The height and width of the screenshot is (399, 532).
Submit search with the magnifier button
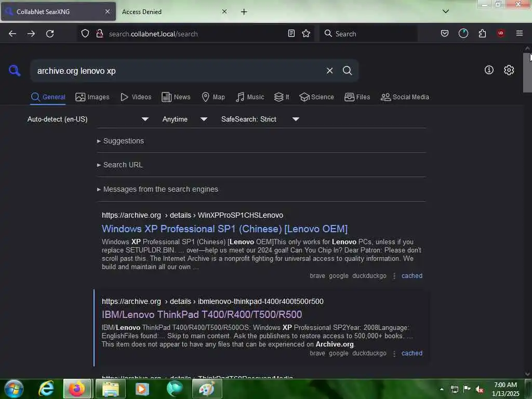click(x=347, y=71)
